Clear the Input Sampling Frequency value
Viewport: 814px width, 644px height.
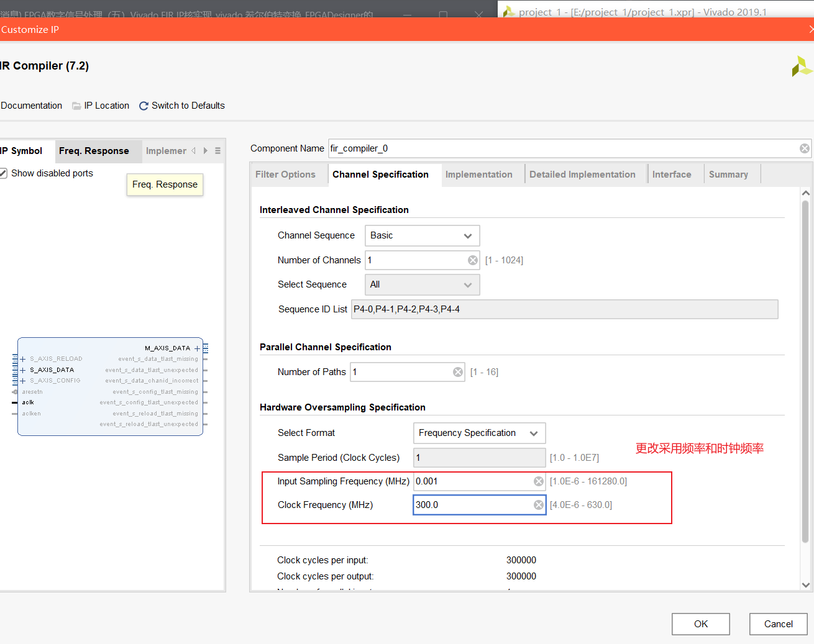(539, 481)
